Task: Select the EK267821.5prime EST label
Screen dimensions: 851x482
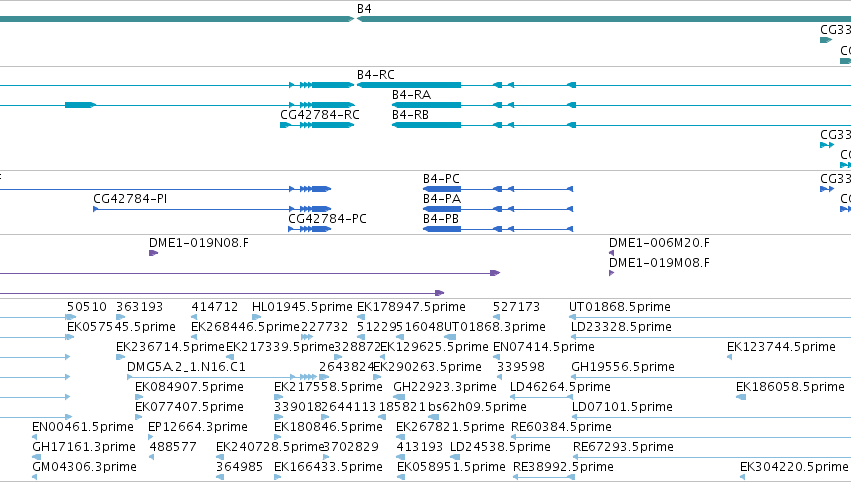Action: 450,428
